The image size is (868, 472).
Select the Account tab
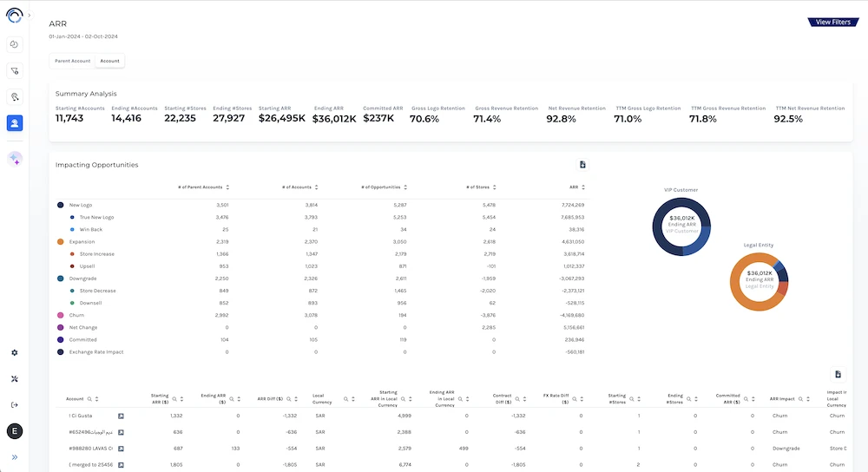(110, 62)
